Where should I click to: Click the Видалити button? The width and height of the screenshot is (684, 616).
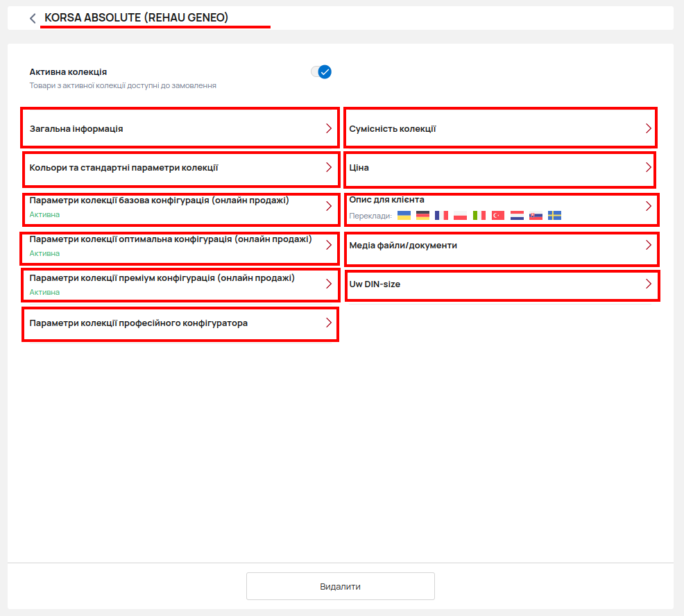tap(340, 586)
